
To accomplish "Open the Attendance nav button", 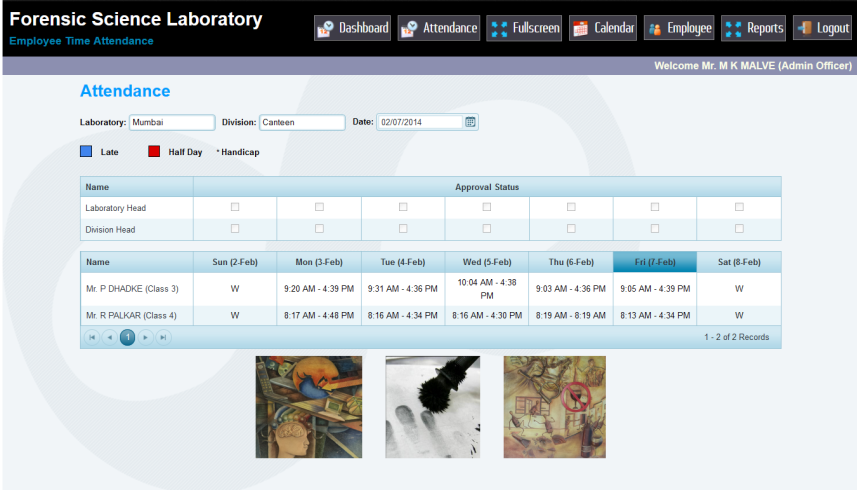I will (439, 28).
